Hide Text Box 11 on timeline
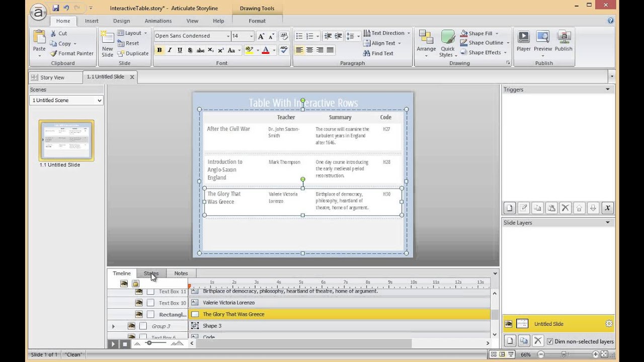644x362 pixels. click(x=139, y=291)
